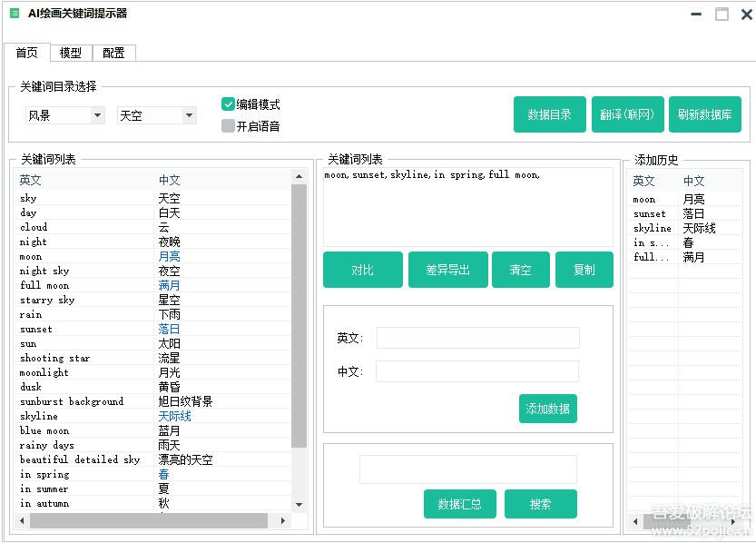Enable the 开启语音 checkbox

tap(228, 126)
